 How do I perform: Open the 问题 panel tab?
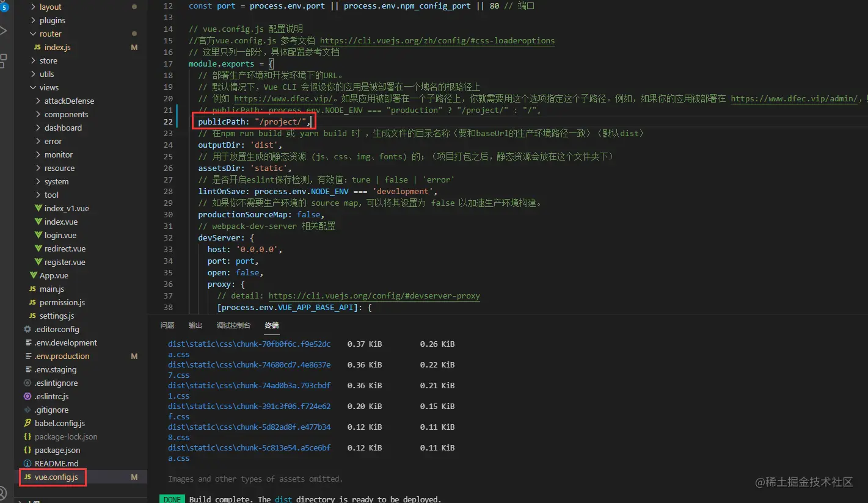167,325
